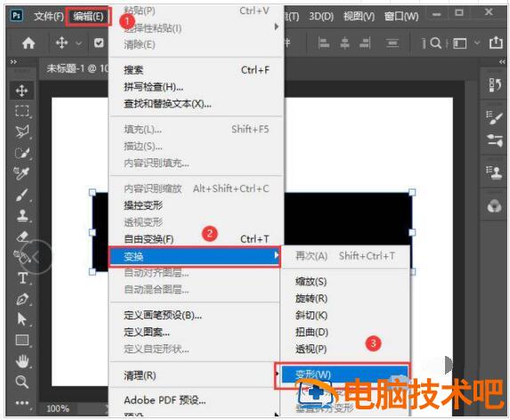Open the Channels panel icon
Image resolution: width=510 pixels, height=420 pixels.
pyautogui.click(x=495, y=206)
